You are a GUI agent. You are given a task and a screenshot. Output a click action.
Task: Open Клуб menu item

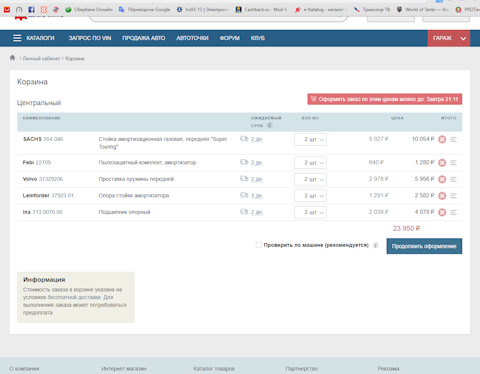point(258,38)
